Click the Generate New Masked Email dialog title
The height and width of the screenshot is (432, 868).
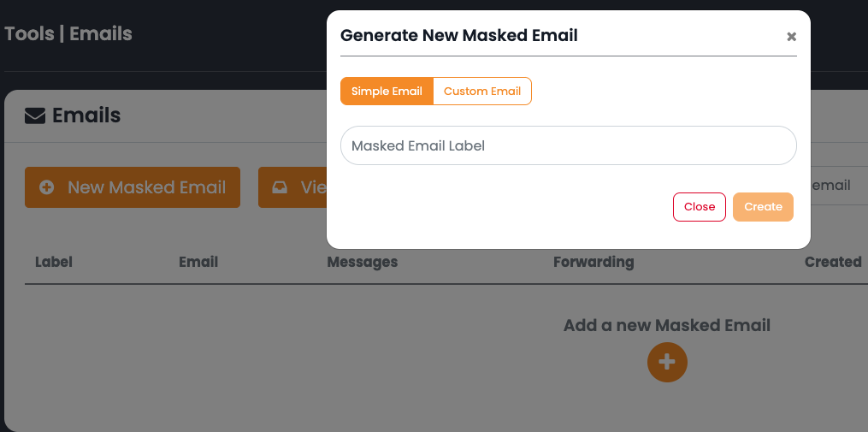click(459, 35)
